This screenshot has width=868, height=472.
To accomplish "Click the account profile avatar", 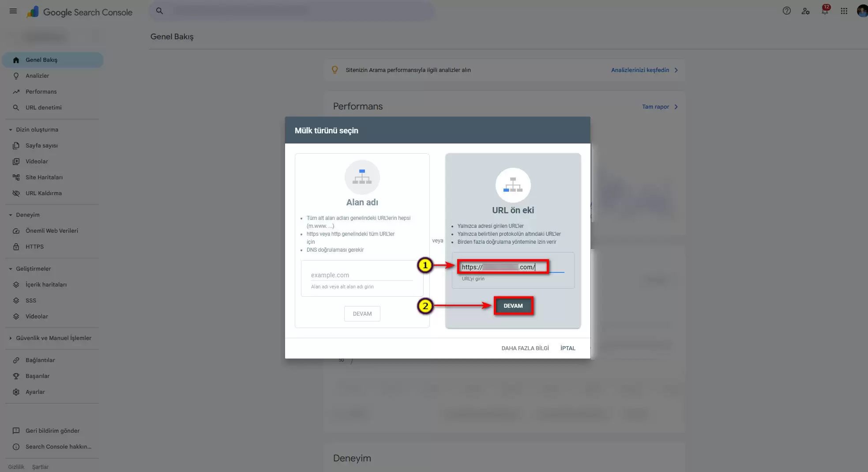I will click(x=862, y=11).
